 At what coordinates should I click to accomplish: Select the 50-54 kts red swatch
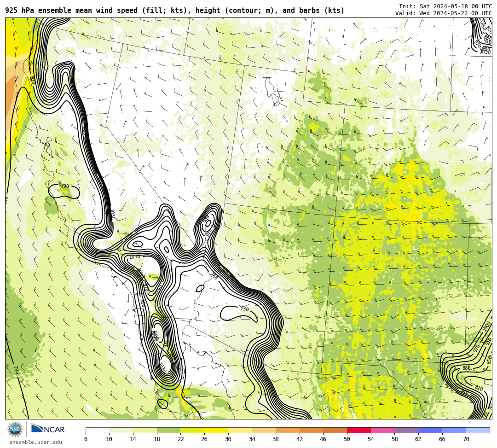[x=359, y=430]
